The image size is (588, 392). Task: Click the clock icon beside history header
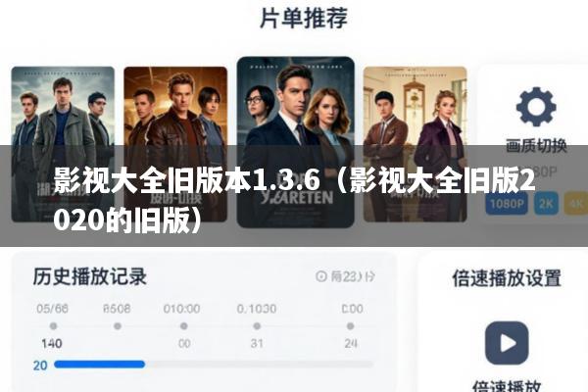(321, 276)
